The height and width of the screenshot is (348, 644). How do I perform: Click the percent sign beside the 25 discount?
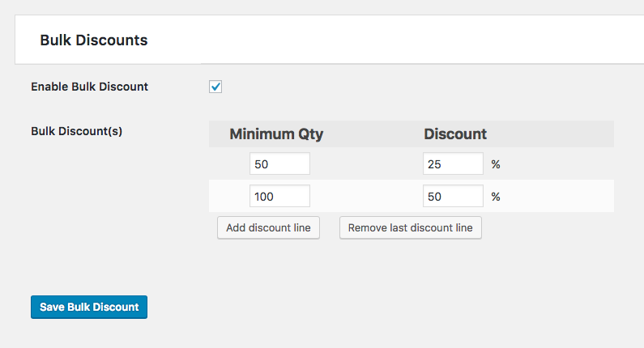click(x=496, y=164)
